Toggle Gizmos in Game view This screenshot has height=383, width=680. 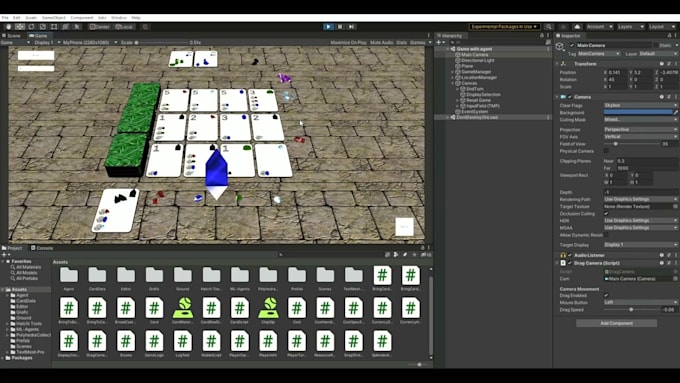pyautogui.click(x=418, y=43)
